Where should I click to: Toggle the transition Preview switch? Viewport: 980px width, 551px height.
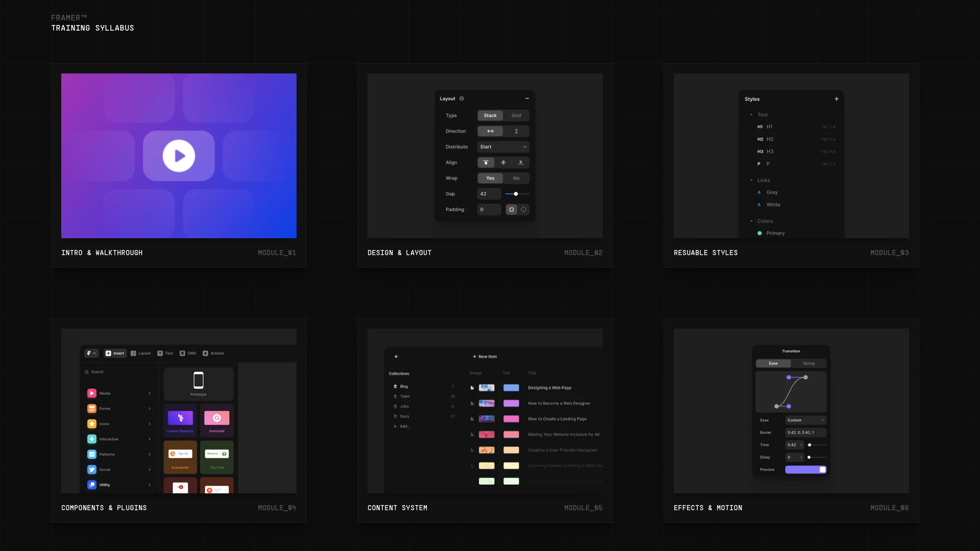(x=805, y=469)
